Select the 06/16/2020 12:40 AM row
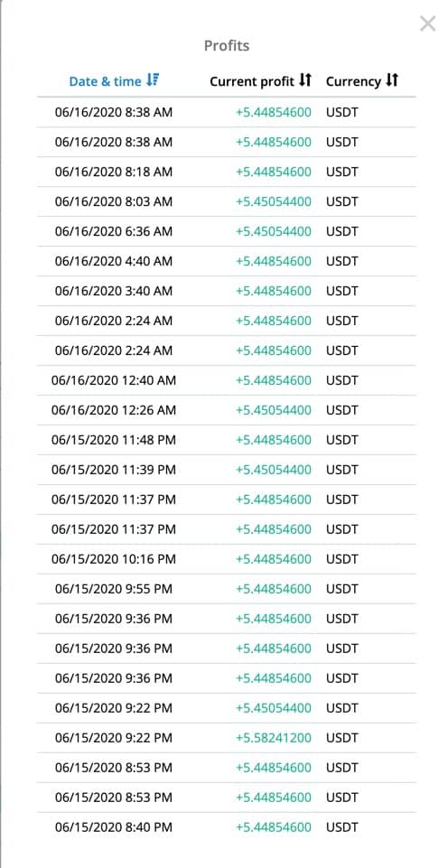Screen dimensions: 448x868 point(227,381)
